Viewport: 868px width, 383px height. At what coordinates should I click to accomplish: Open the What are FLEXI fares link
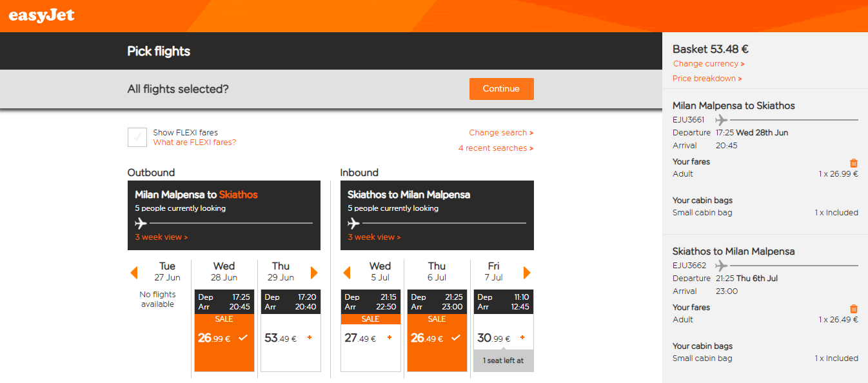click(195, 142)
